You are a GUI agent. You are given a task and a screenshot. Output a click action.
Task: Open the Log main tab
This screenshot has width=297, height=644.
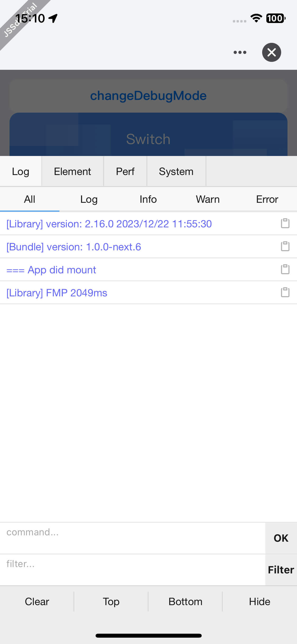click(x=21, y=171)
